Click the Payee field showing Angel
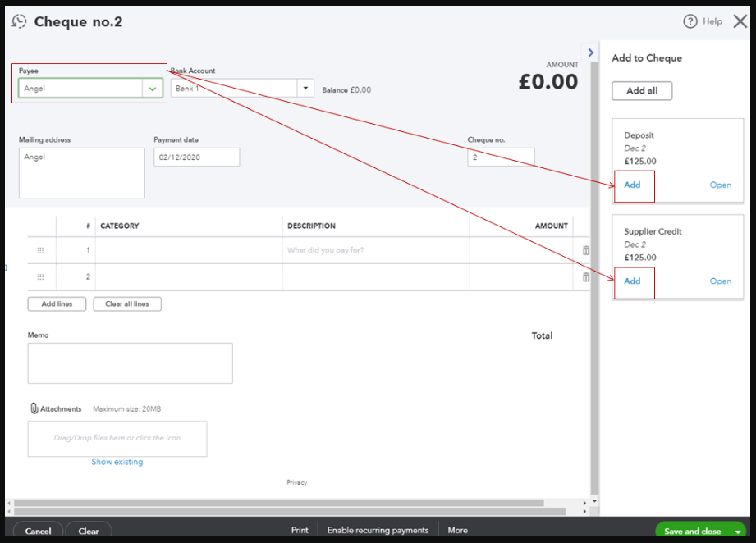The width and height of the screenshot is (756, 543). [x=80, y=89]
